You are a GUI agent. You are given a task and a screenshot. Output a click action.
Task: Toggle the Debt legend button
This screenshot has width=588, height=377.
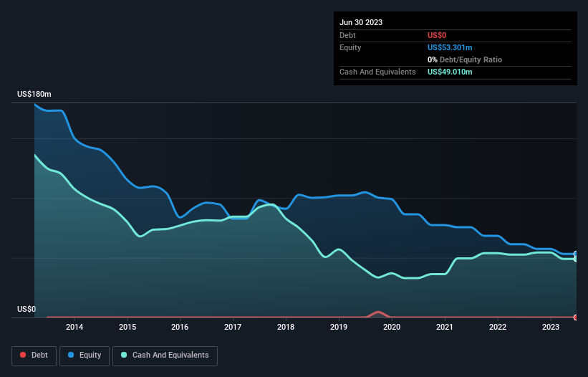[34, 355]
